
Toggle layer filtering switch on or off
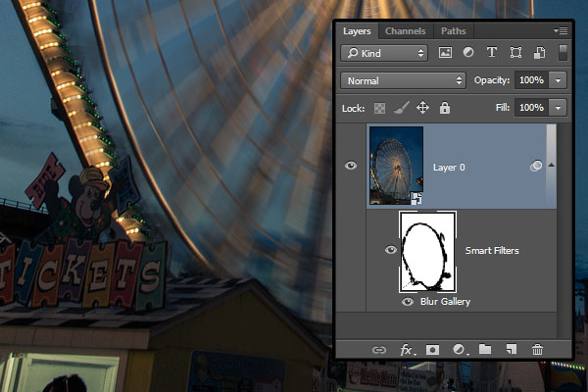(x=563, y=53)
